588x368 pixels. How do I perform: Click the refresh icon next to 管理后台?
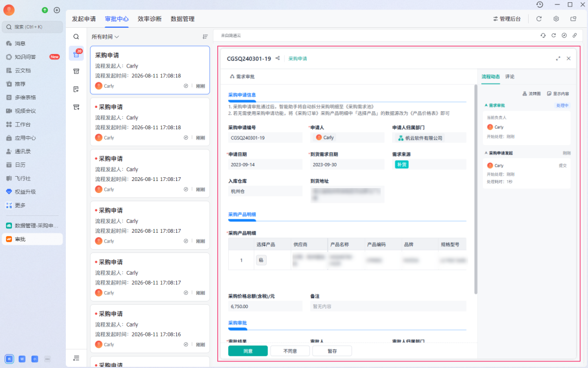coord(539,19)
